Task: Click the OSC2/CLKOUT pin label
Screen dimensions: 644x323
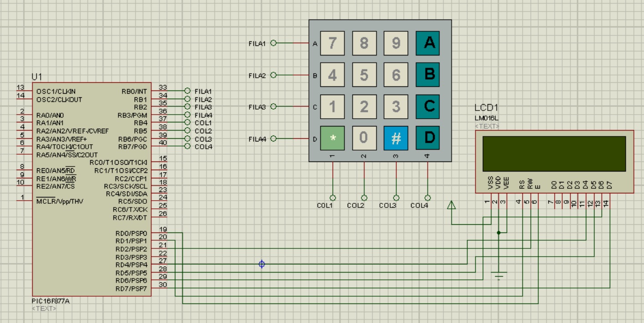Action: 59,99
